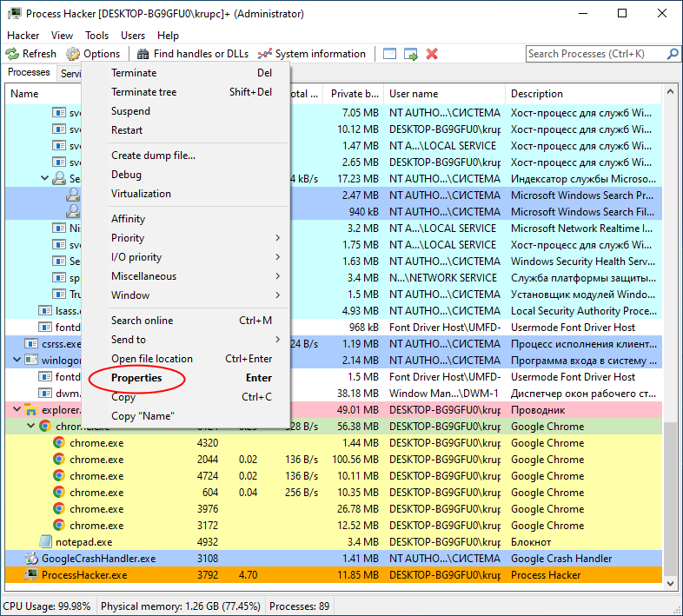The image size is (683, 616).
Task: Click Chrome icon of PID 4320
Action: pyautogui.click(x=59, y=442)
